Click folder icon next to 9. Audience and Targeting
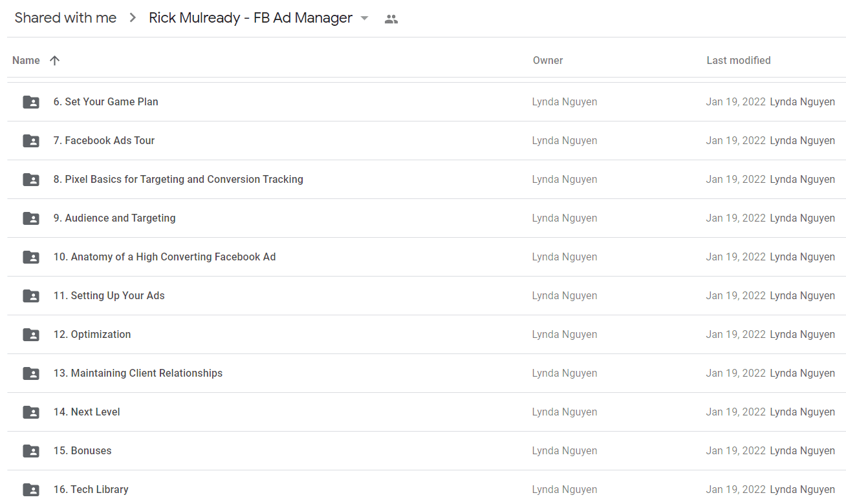846x504 pixels. click(x=31, y=218)
